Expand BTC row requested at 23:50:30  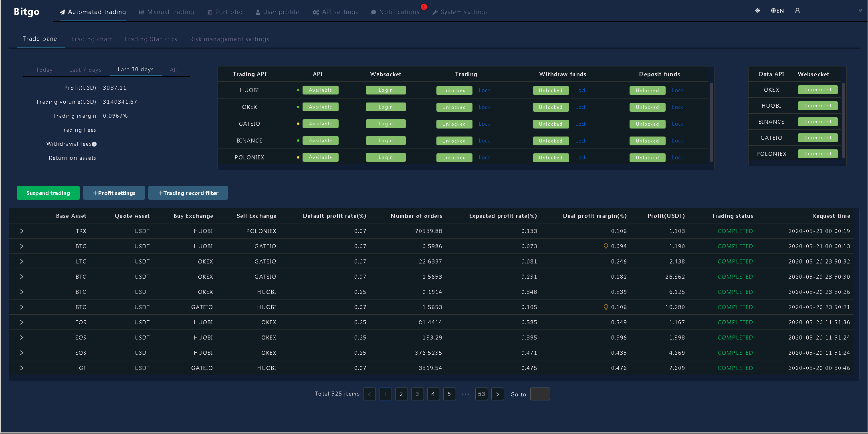tap(22, 277)
